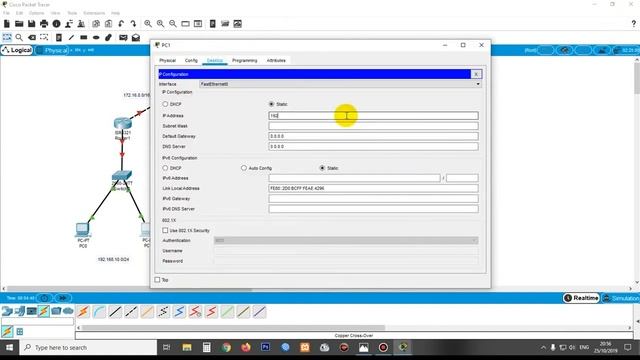Click the Undo arrow icon
The image size is (640, 360).
pyautogui.click(x=121, y=24)
